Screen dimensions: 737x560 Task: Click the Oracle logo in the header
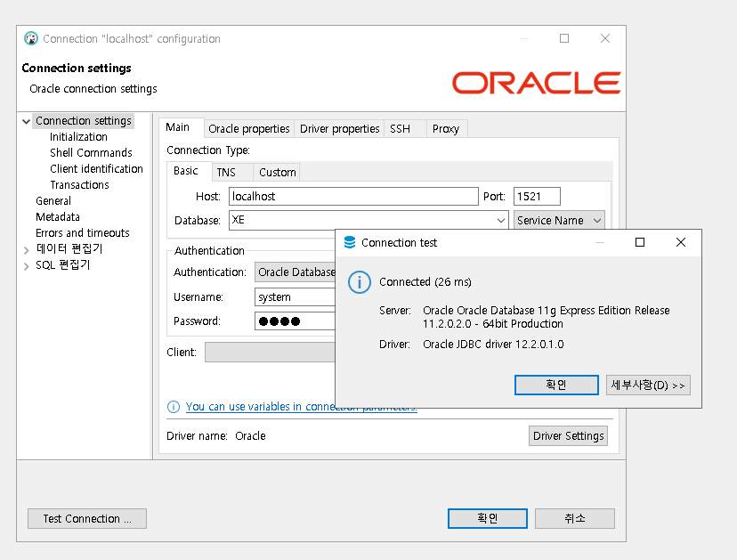click(537, 83)
